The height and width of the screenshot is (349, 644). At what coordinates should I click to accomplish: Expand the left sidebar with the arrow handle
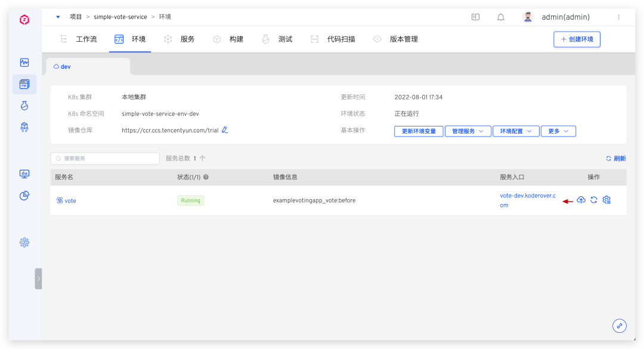coord(38,279)
